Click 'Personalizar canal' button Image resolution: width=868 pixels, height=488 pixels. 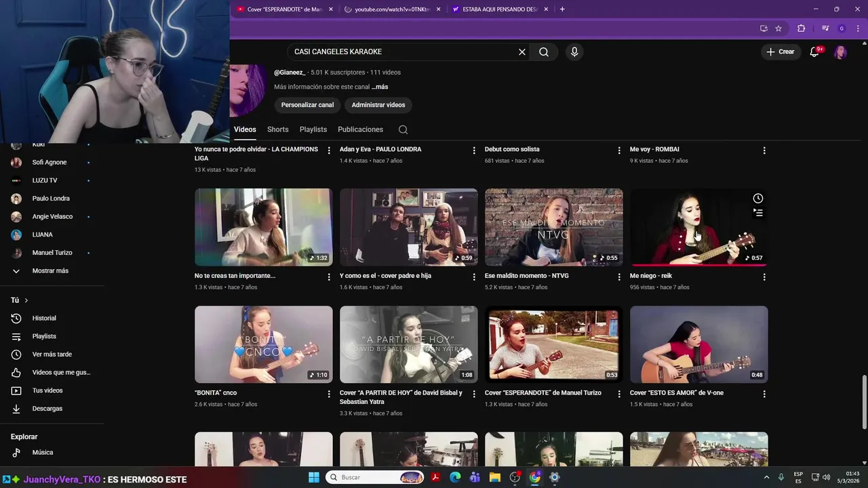(x=308, y=105)
